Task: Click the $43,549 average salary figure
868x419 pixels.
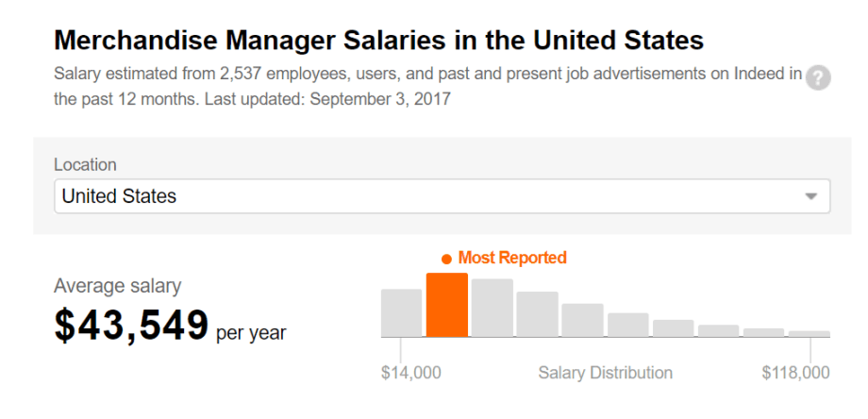Action: [x=132, y=326]
